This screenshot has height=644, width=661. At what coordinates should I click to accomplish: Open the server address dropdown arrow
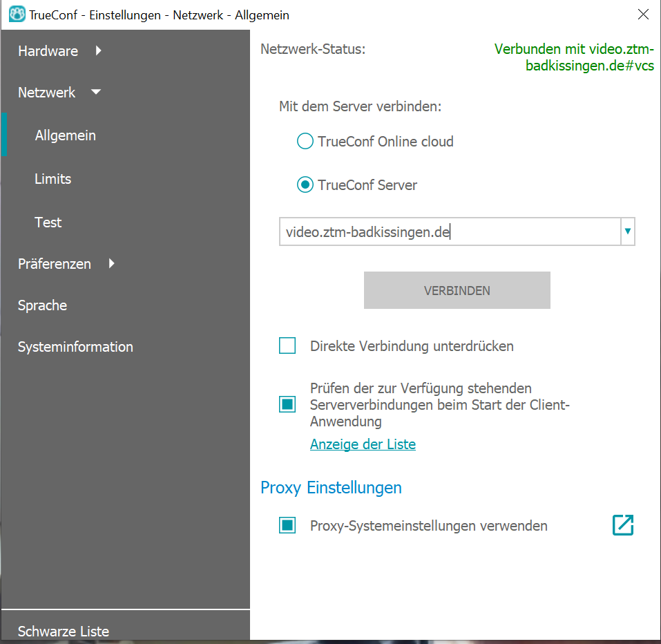[627, 231]
